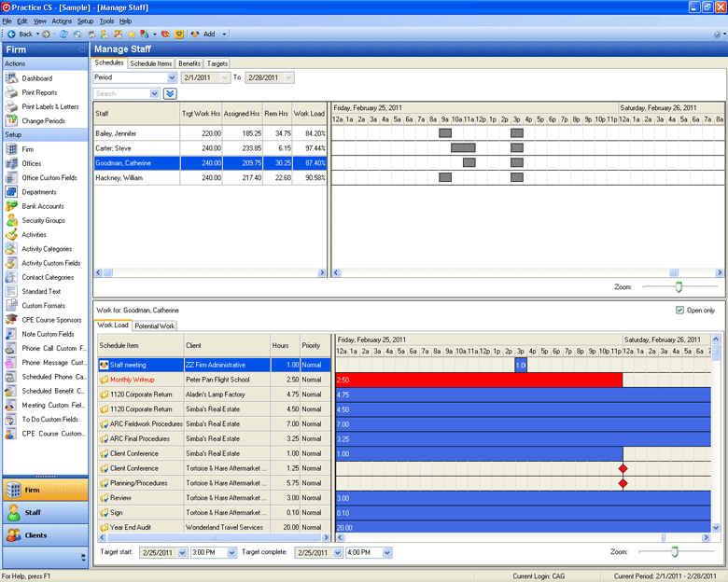Toggle the Open only checkbox

pos(679,310)
